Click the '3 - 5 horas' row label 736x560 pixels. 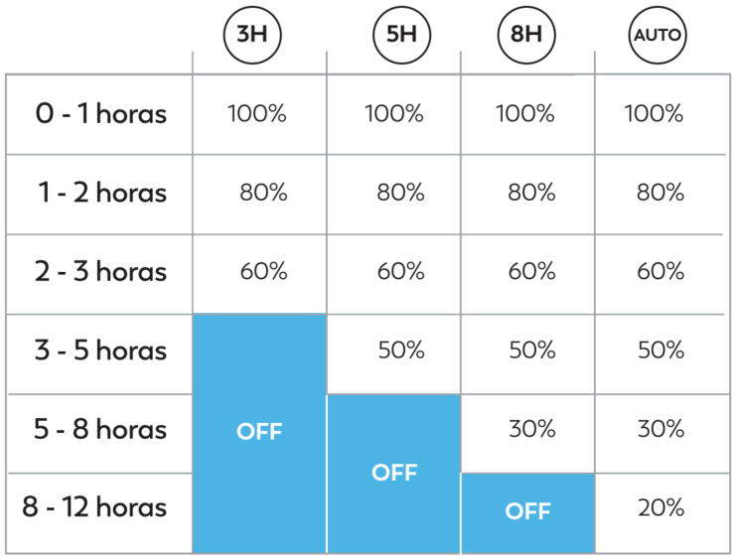(x=100, y=350)
